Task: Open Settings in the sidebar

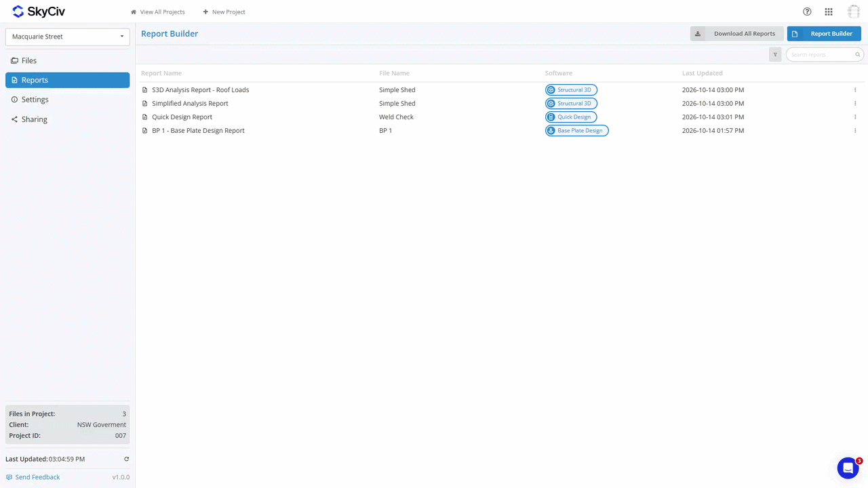Action: tap(67, 100)
